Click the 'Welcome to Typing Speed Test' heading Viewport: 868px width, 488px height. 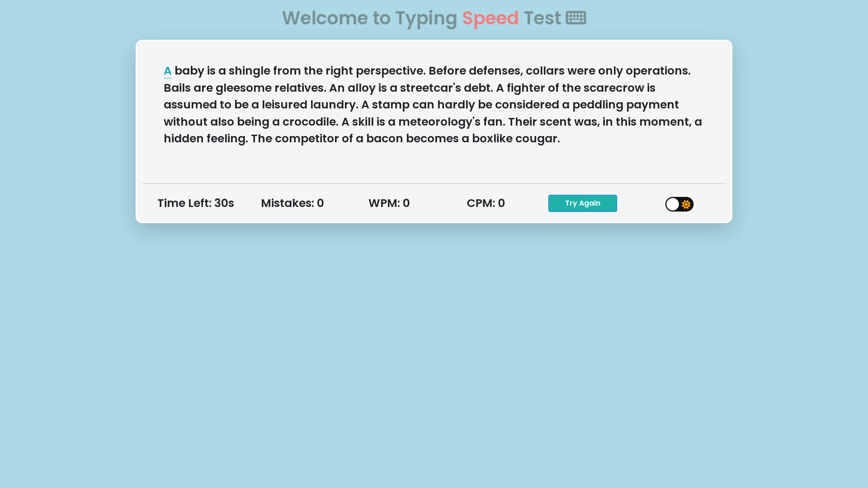pos(434,18)
